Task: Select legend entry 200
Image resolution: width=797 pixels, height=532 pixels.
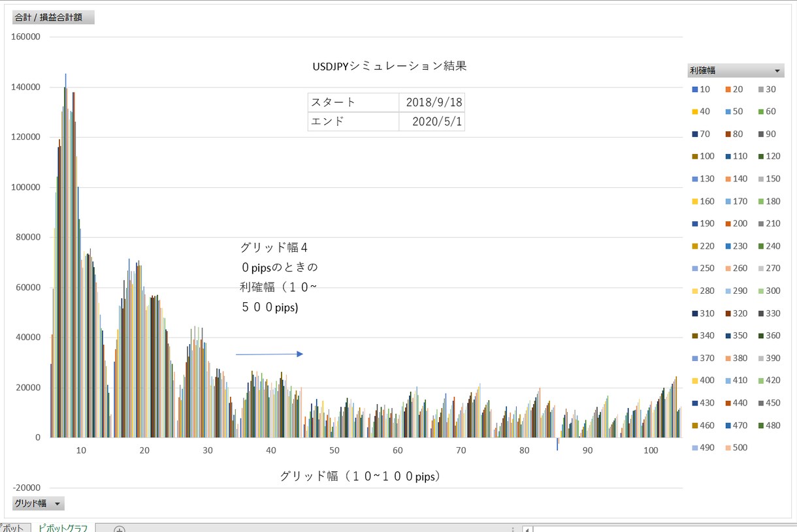Action: tap(736, 224)
